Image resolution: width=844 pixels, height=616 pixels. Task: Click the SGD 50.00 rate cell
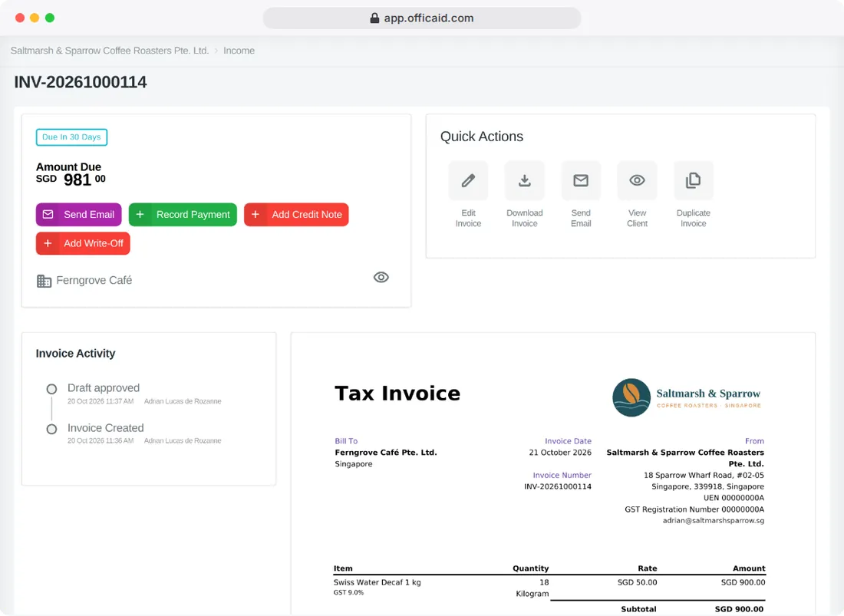pyautogui.click(x=638, y=583)
